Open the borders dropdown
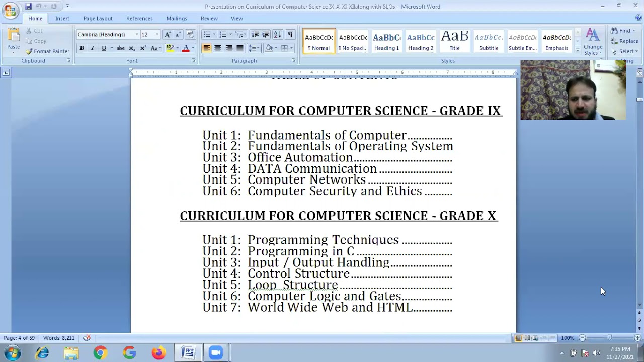This screenshot has height=362, width=644. coord(292,48)
